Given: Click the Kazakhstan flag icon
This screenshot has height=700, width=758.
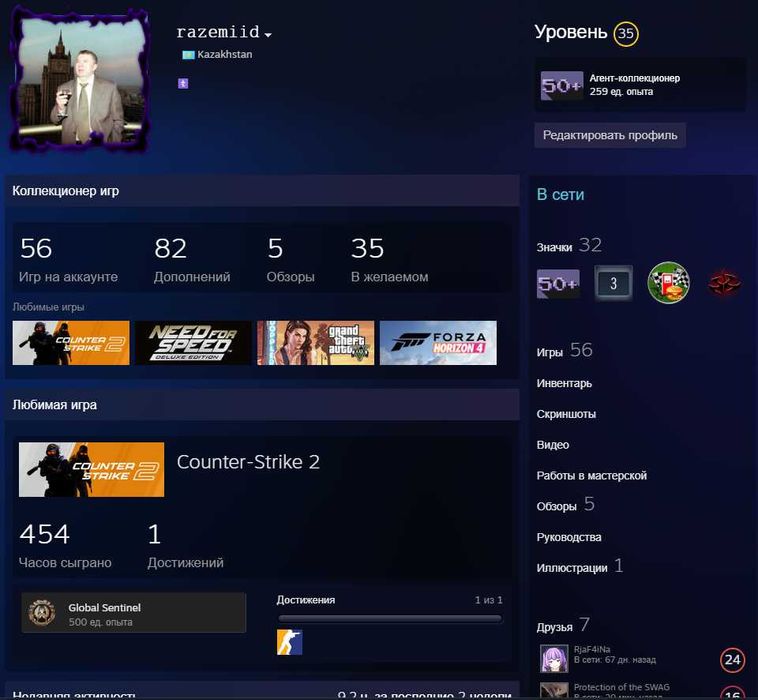Looking at the screenshot, I should coord(188,55).
